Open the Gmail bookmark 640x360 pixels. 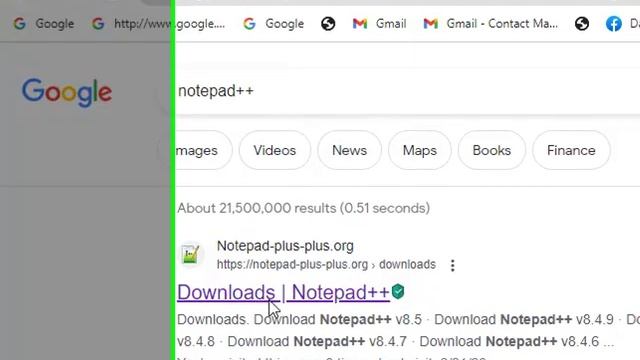click(x=379, y=24)
